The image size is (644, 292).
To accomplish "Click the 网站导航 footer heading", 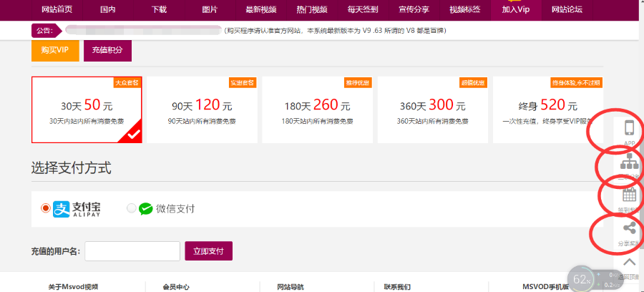I will point(291,287).
